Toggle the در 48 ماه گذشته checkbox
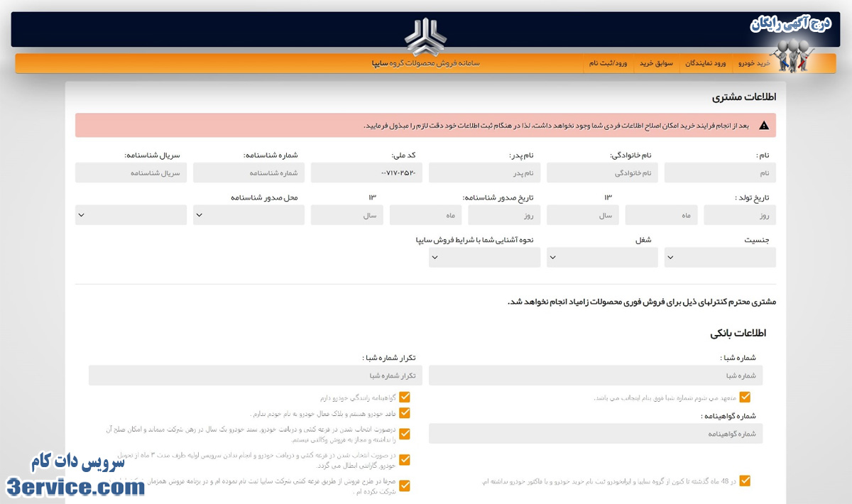852x504 pixels. [x=745, y=481]
